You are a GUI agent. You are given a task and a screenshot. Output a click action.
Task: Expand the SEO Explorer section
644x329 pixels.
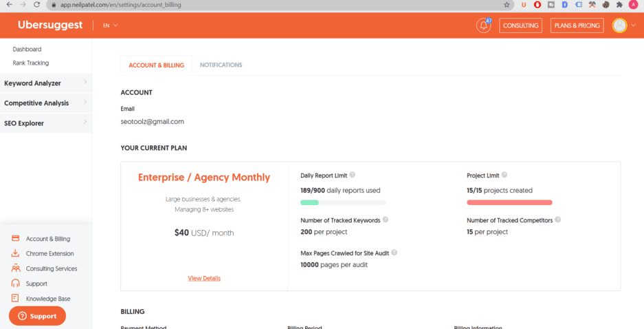coord(45,123)
